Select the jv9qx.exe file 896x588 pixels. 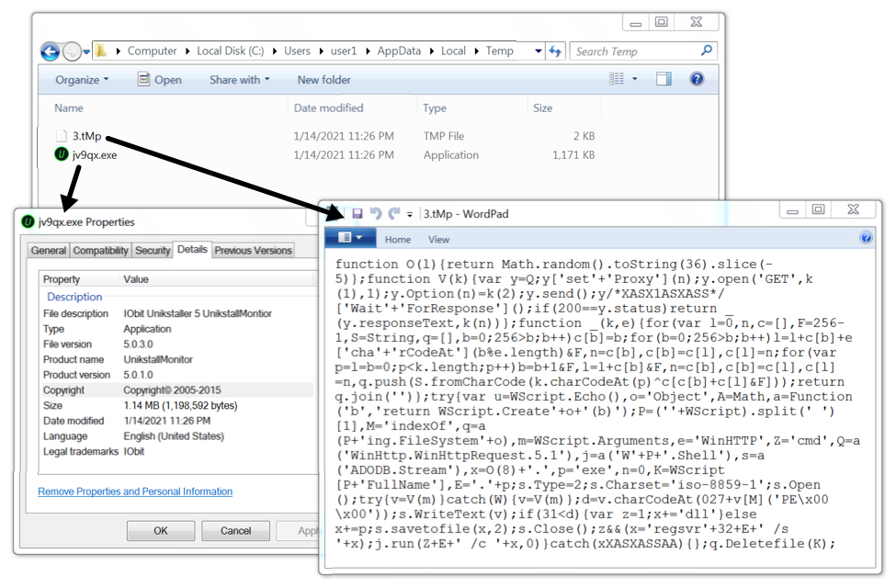95,155
